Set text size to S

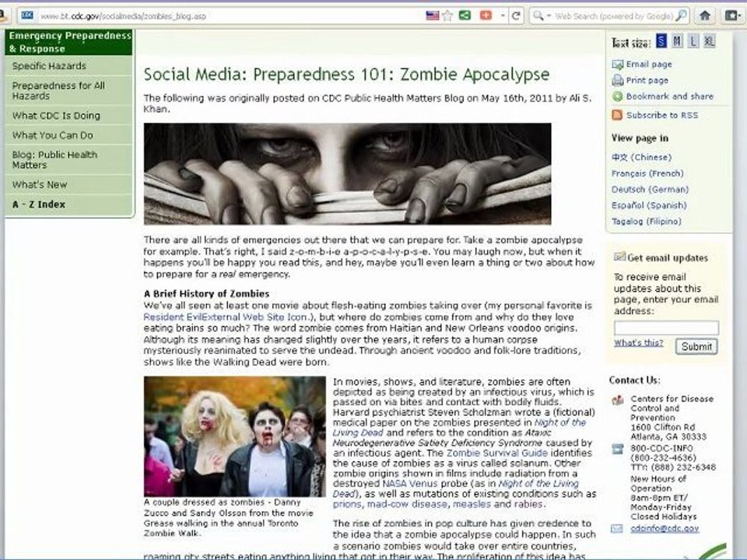point(661,41)
